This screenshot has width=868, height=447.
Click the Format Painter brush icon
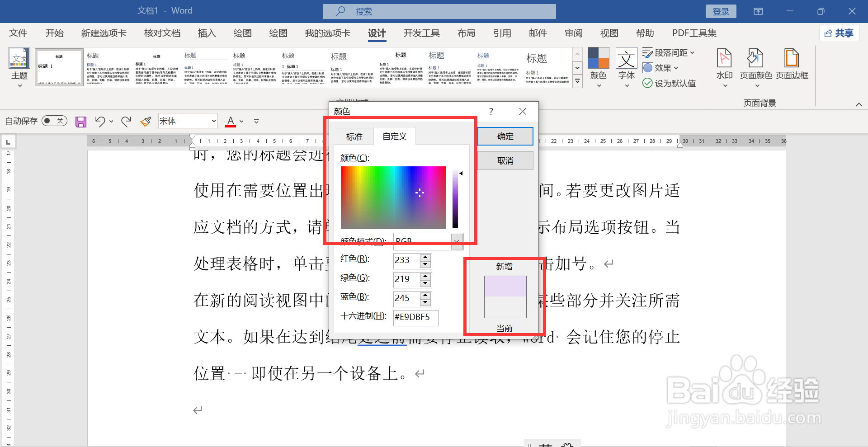(x=146, y=121)
